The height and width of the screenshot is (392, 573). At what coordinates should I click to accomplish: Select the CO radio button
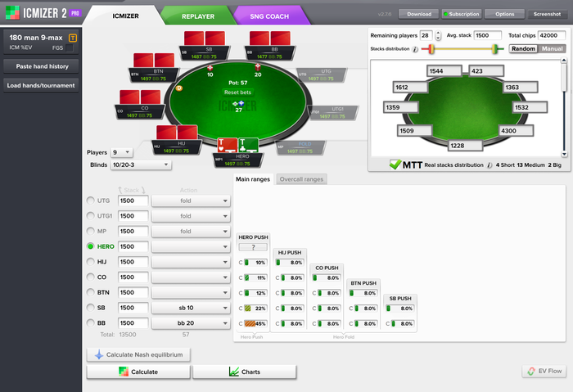tap(90, 277)
